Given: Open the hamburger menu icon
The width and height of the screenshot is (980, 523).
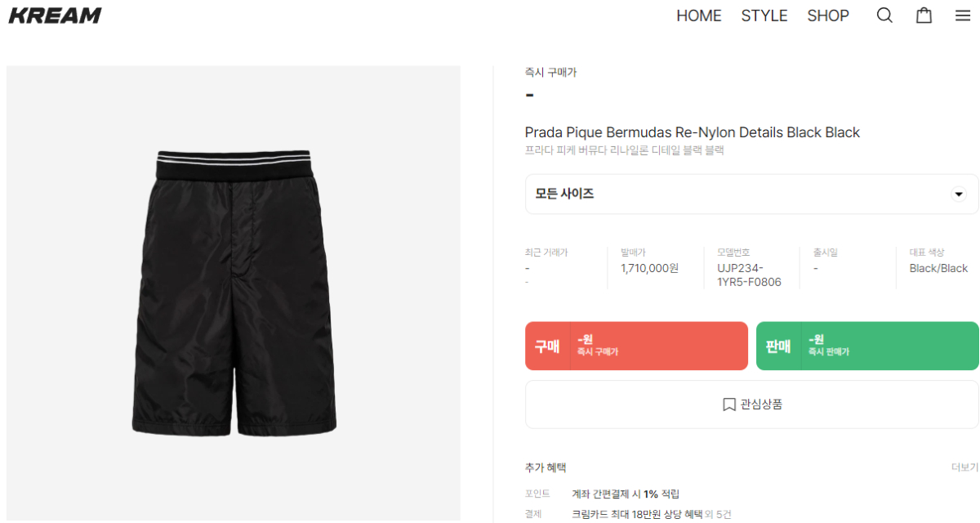Looking at the screenshot, I should (963, 16).
